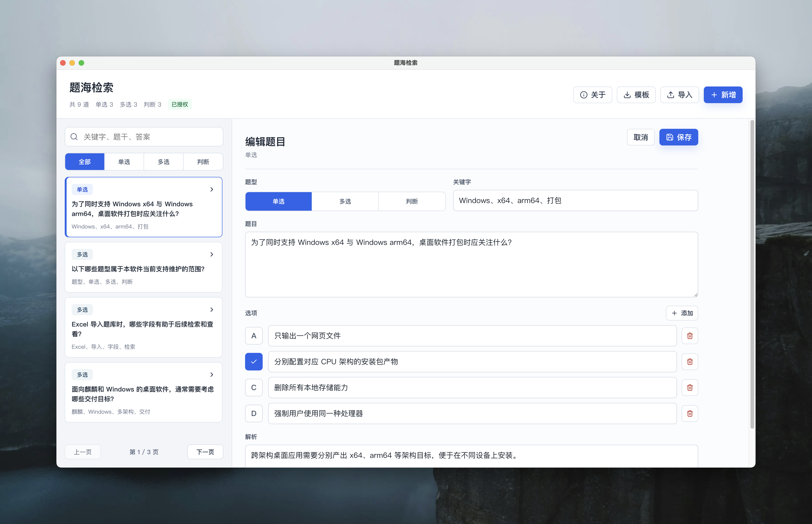Delete the CPU 架构 option with trash icon
812x524 pixels.
coord(689,362)
